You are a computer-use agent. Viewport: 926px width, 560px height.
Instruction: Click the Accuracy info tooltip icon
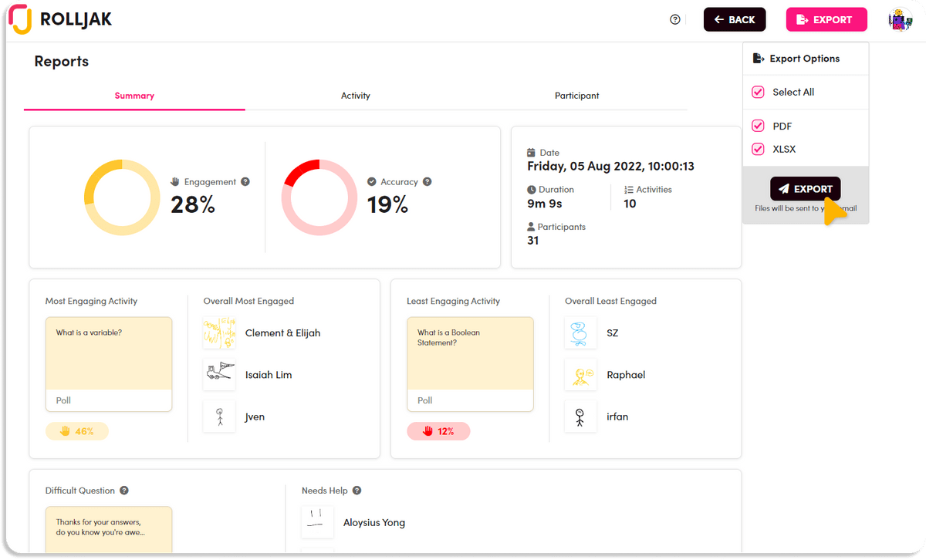tap(428, 182)
